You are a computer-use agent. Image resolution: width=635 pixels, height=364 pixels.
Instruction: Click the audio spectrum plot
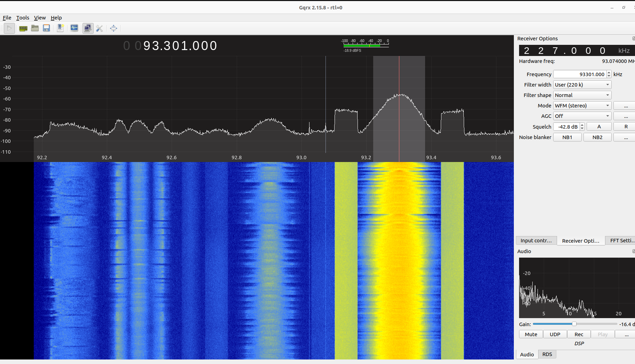577,288
